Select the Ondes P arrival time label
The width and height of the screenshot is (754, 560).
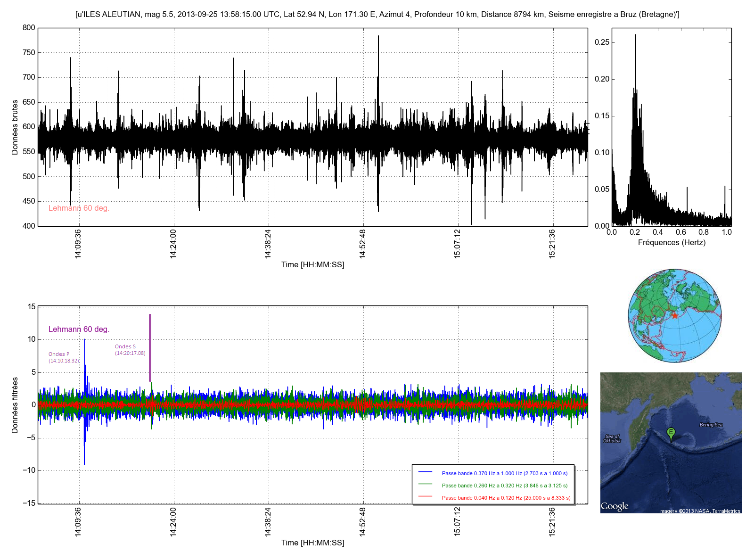pyautogui.click(x=64, y=357)
